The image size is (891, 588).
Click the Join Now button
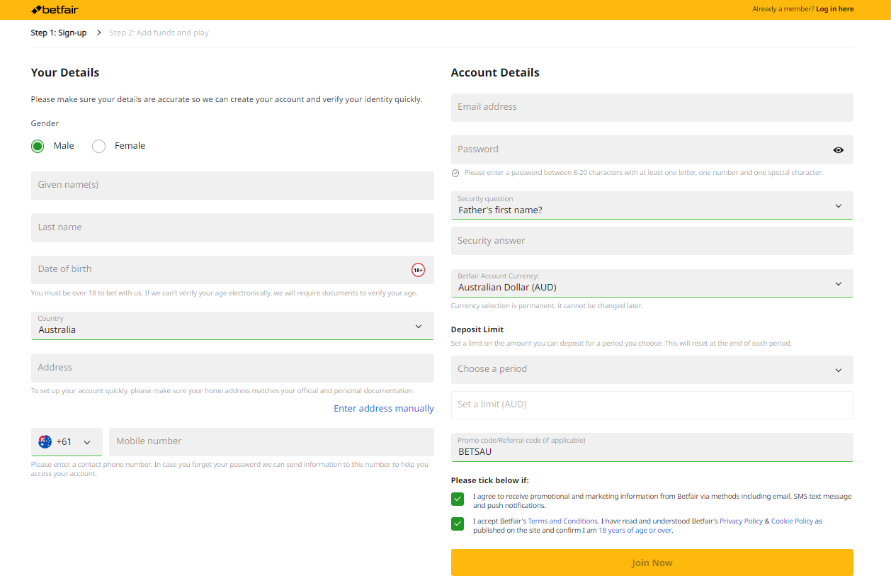[x=652, y=562]
